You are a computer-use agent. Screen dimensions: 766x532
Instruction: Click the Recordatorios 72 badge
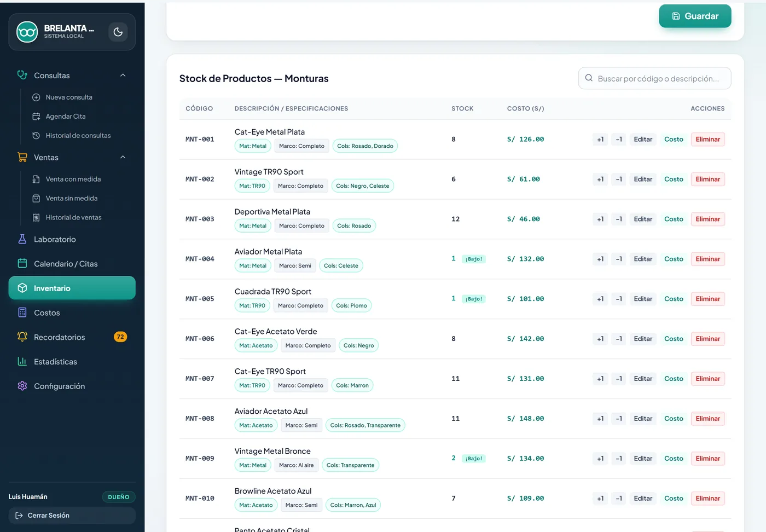pos(120,337)
